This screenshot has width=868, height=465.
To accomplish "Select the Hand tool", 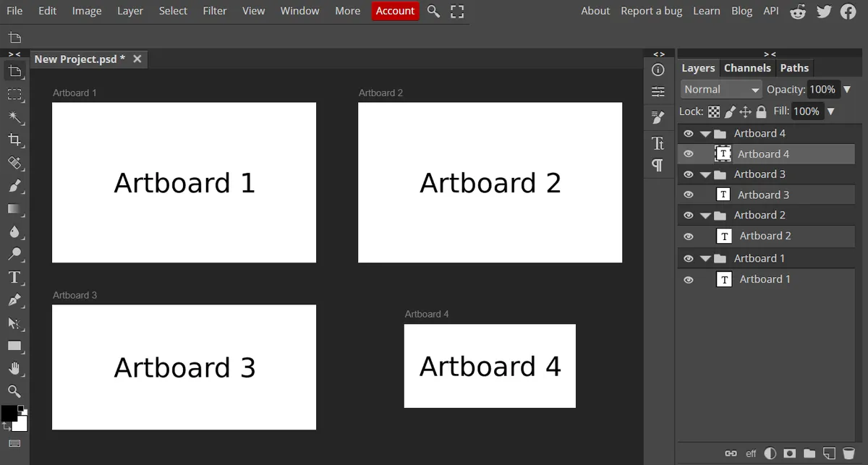I will point(14,369).
